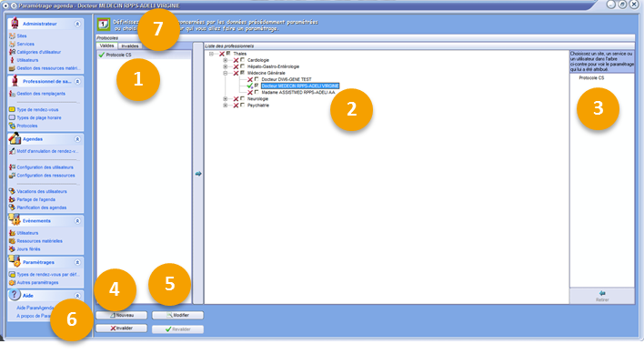
Task: Collapse the Médecine Générale node
Action: click(x=225, y=73)
